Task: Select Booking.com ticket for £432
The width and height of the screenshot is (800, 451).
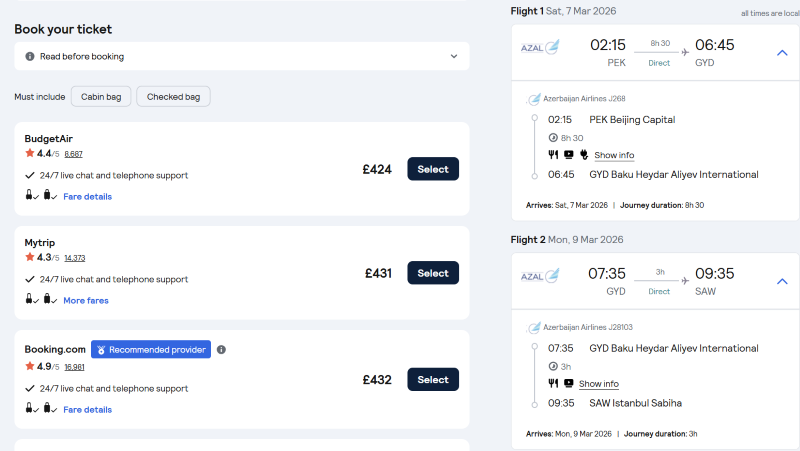Action: [x=433, y=379]
